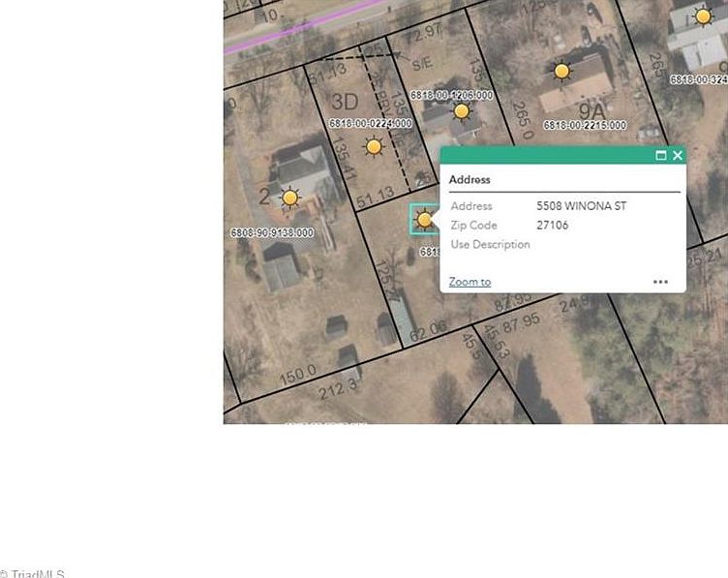This screenshot has height=578, width=728.
Task: Select the sun marker inside parcel 3D
Action: click(x=374, y=146)
